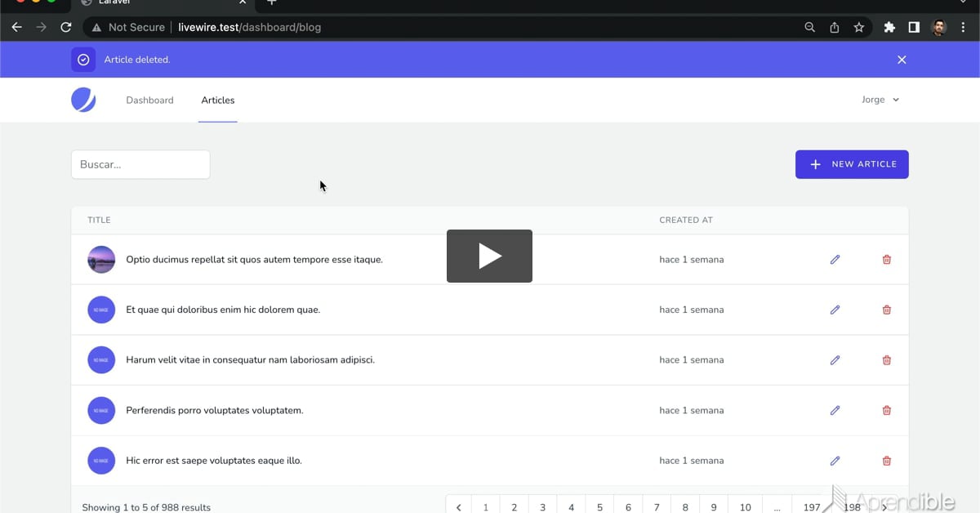Click the "Optio ducimus repellat" article thumbnail

tap(101, 260)
